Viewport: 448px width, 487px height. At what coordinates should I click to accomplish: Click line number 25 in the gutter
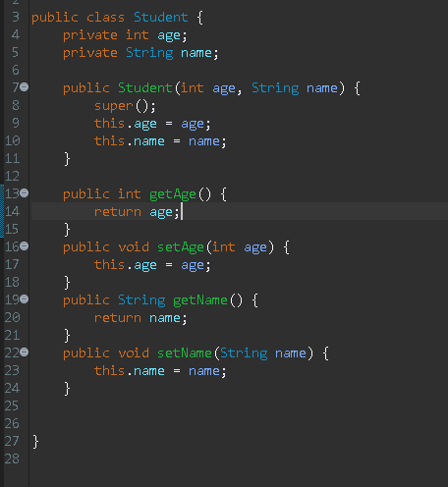(12, 406)
